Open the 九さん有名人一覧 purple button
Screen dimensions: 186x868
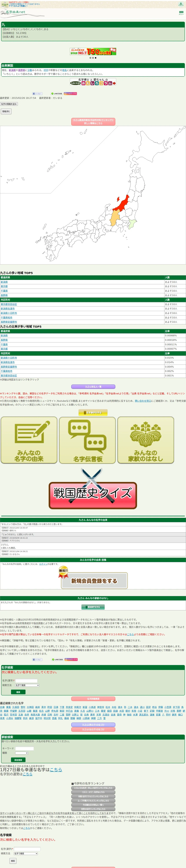(x=93, y=387)
